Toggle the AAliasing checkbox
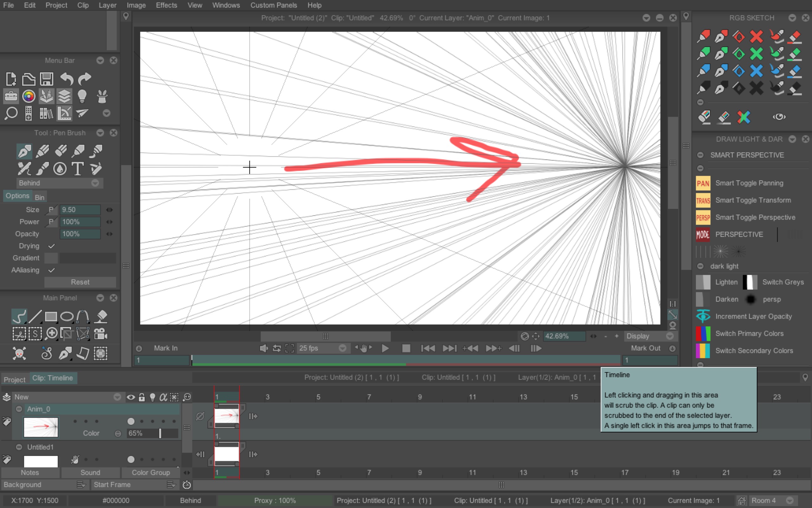Viewport: 812px width, 508px height. pos(51,270)
